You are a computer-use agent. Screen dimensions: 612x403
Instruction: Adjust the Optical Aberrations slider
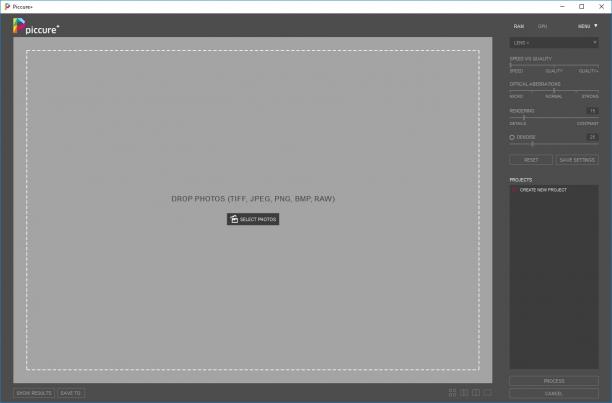tap(554, 91)
